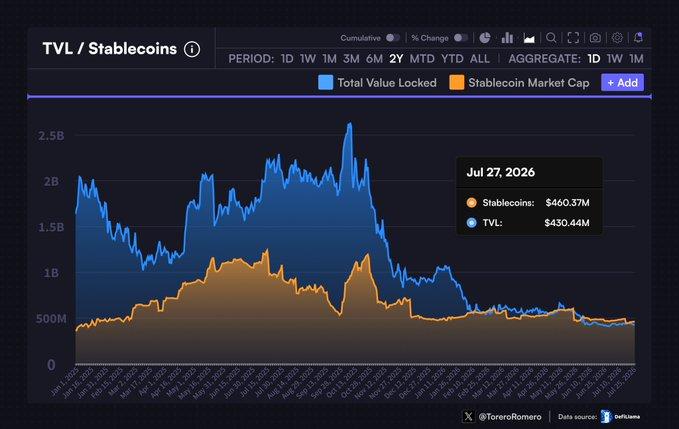Click the 2.5B axis label
This screenshot has height=429, width=679.
pyautogui.click(x=51, y=136)
